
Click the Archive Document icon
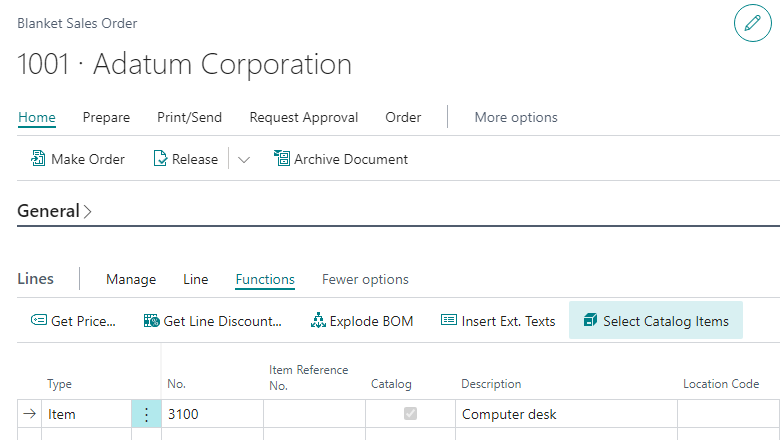(x=282, y=158)
